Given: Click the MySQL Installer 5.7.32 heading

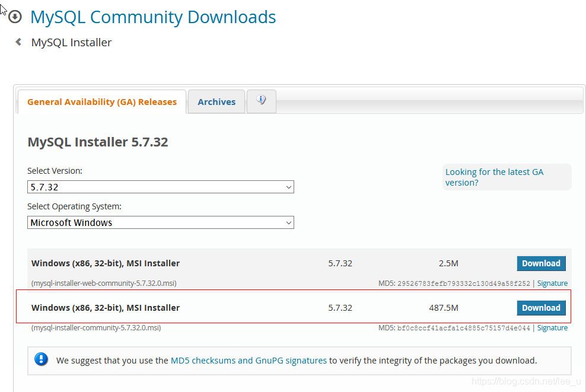Looking at the screenshot, I should 97,142.
